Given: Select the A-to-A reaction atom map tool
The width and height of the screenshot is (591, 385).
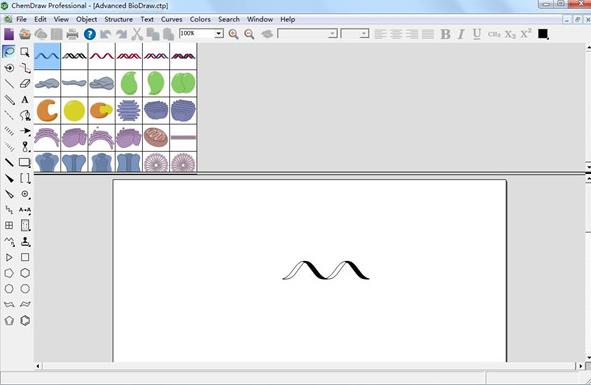Looking at the screenshot, I should [25, 210].
